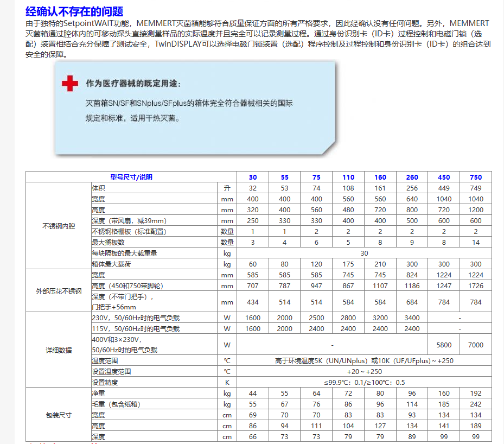
Task: Click model column header 160
Action: [x=380, y=177]
